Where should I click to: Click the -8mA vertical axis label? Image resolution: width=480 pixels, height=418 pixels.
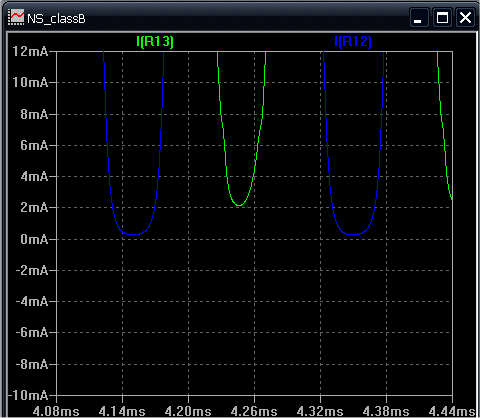(32, 364)
